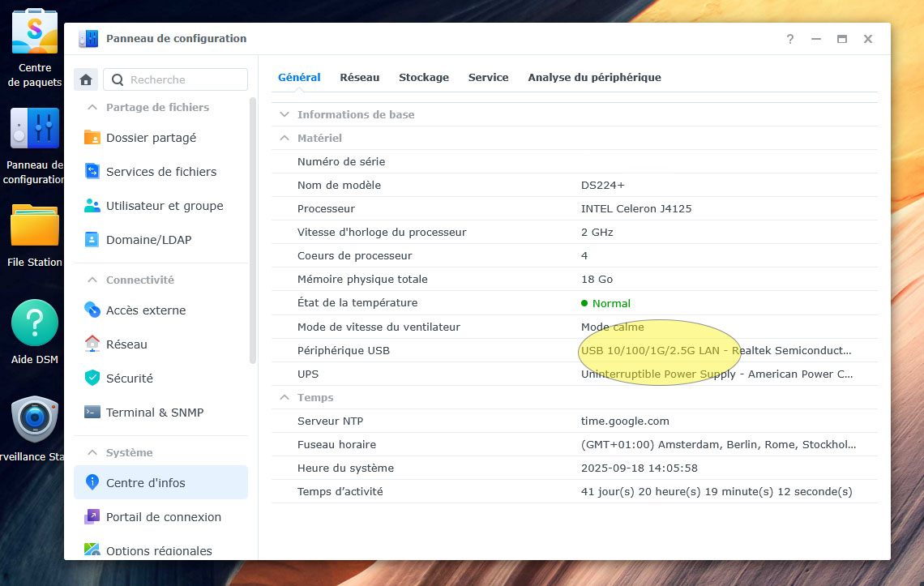Open Terminal & SNMP settings

154,413
